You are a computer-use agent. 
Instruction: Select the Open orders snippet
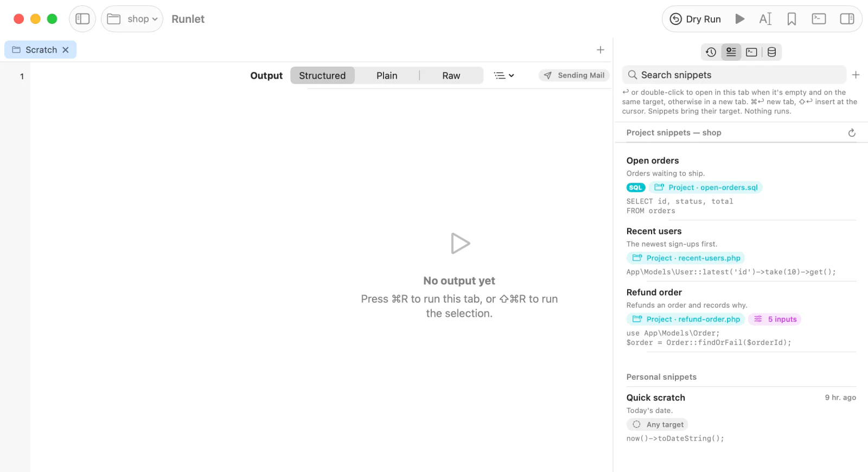pos(741,186)
